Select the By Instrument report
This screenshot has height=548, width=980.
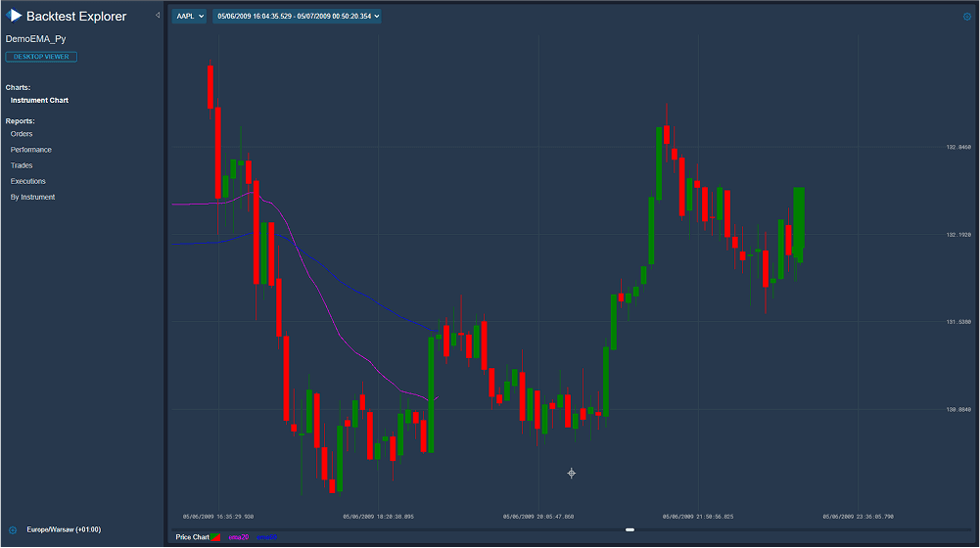(x=32, y=197)
